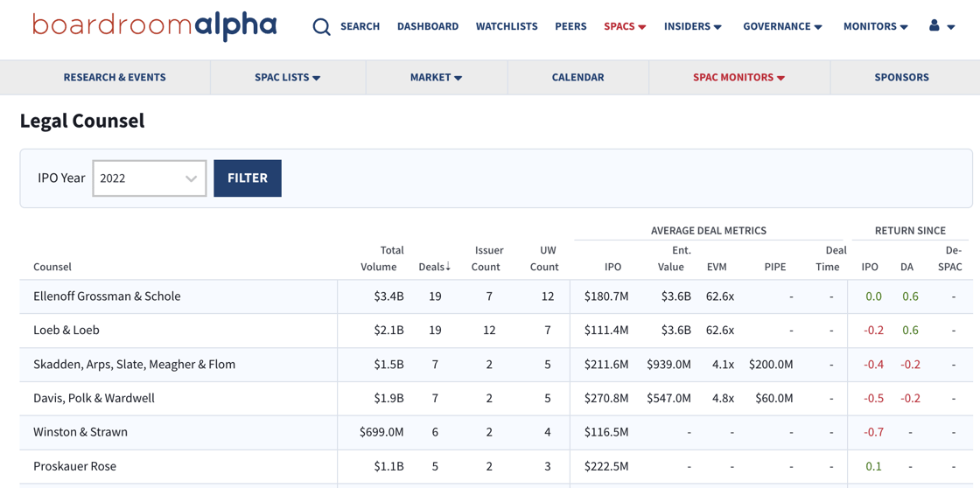The height and width of the screenshot is (488, 980).
Task: Select the IPO Year combo box
Action: pos(150,178)
